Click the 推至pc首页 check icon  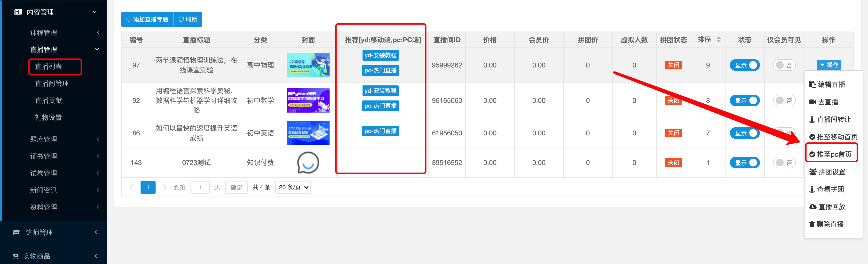[x=812, y=154]
